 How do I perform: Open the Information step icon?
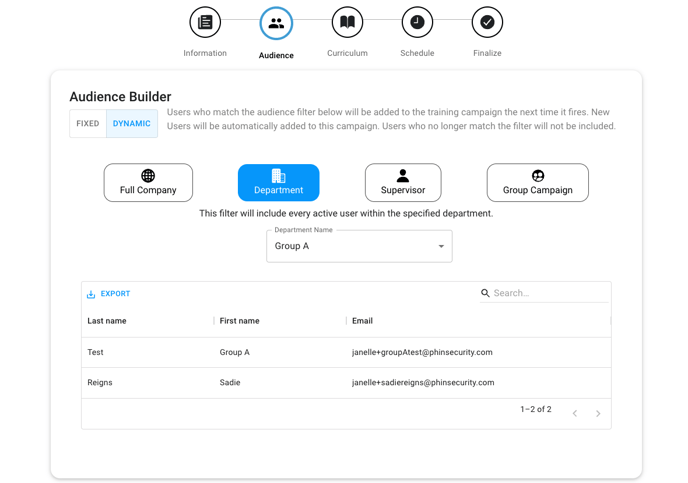coord(205,22)
